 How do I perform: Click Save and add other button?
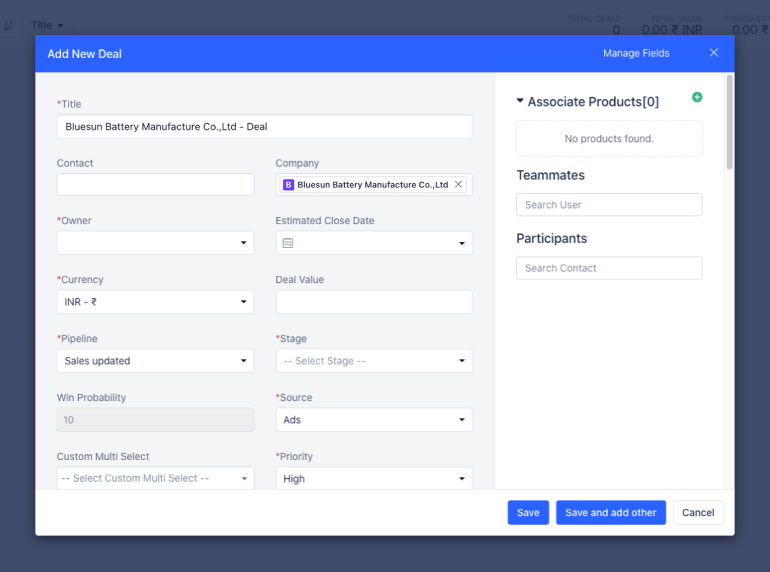tap(610, 513)
